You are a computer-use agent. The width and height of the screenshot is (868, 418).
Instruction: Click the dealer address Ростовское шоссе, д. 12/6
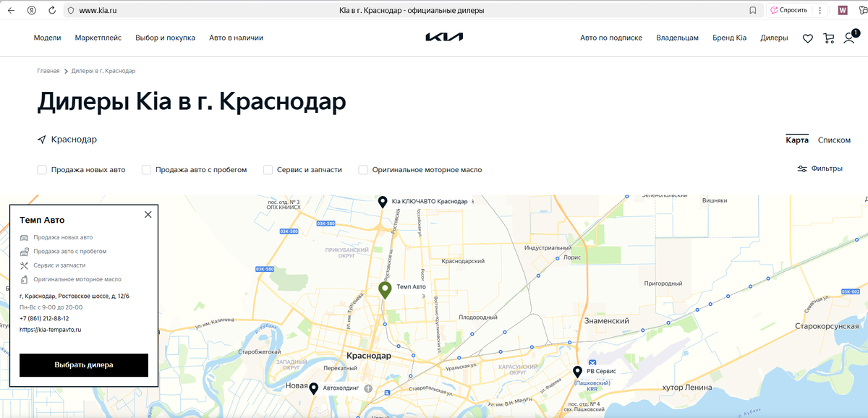[75, 297]
